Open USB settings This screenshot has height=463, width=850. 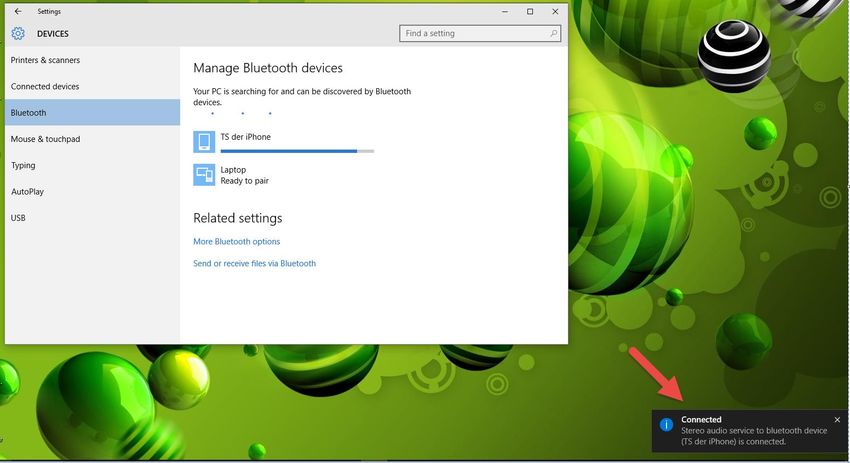pyautogui.click(x=92, y=218)
